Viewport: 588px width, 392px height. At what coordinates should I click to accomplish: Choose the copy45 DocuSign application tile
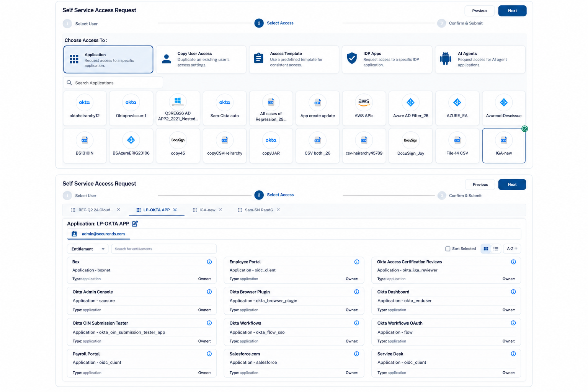point(178,146)
